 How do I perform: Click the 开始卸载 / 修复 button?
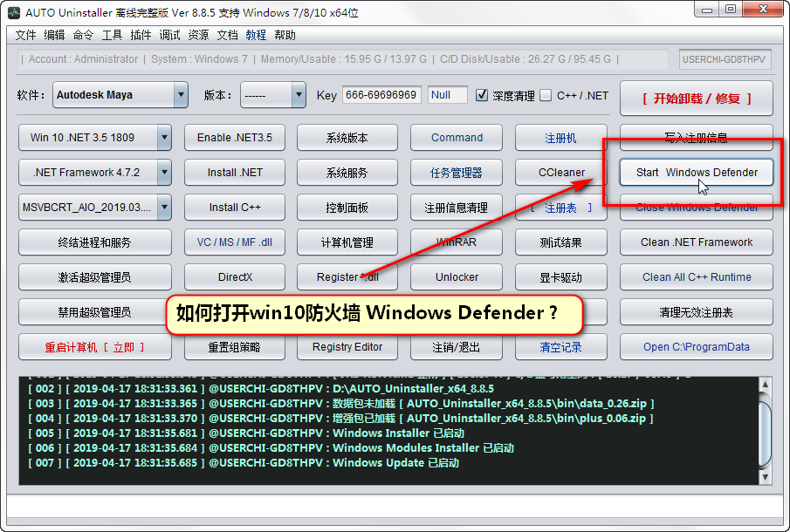click(696, 99)
